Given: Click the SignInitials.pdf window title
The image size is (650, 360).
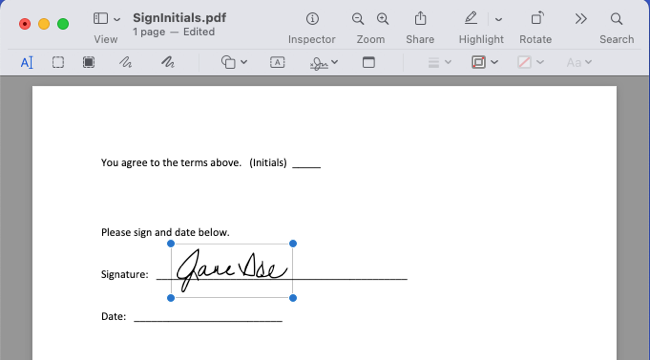Looking at the screenshot, I should coord(179,18).
